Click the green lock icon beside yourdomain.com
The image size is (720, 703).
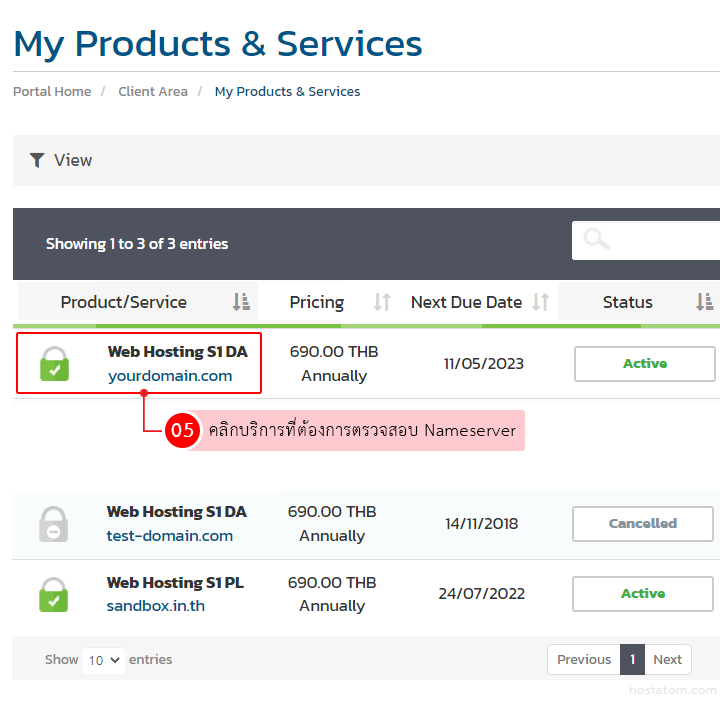pyautogui.click(x=54, y=364)
